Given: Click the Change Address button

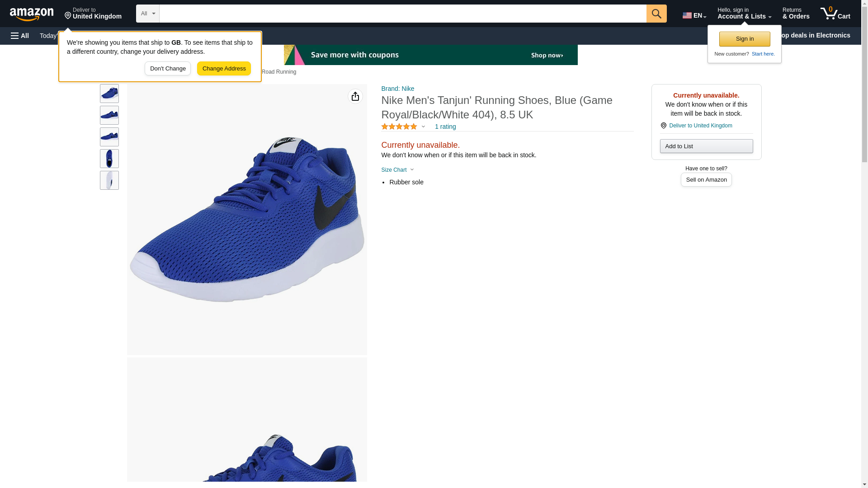Looking at the screenshot, I should pos(224,69).
